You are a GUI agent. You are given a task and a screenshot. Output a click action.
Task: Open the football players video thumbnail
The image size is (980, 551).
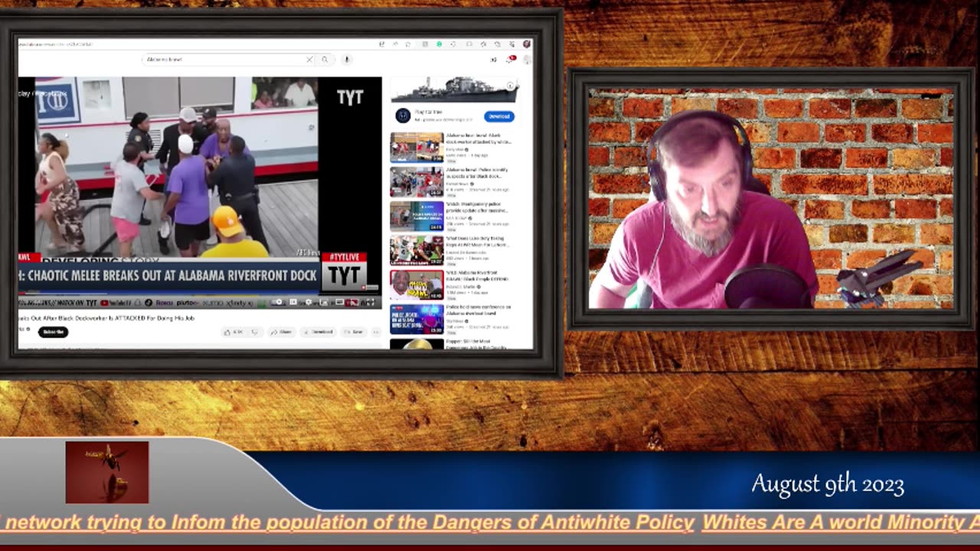[416, 250]
